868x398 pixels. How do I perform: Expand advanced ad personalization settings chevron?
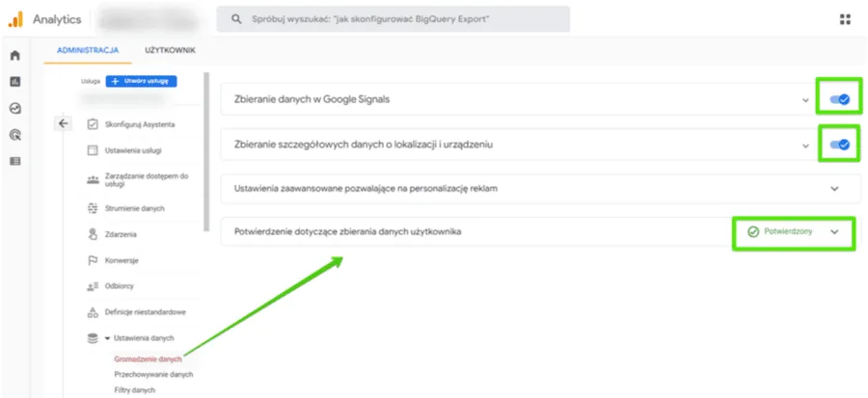(835, 189)
